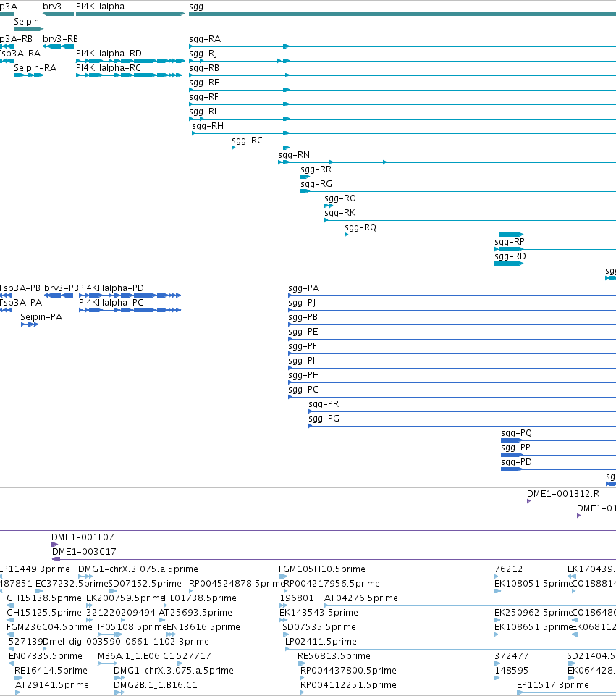
Task: Click the brv3-PB protein glyph
Action: tap(59, 295)
